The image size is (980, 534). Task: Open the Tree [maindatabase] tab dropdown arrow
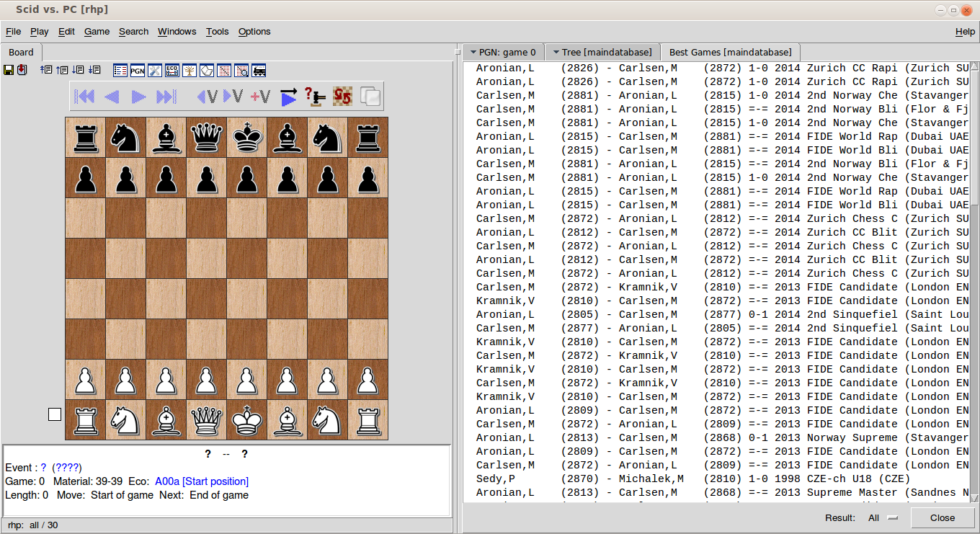point(557,53)
